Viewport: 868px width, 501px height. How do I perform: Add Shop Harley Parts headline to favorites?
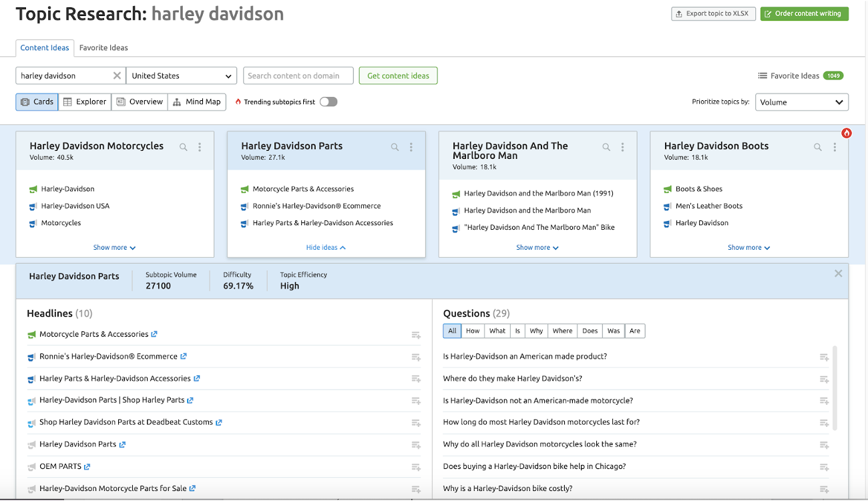pos(416,401)
